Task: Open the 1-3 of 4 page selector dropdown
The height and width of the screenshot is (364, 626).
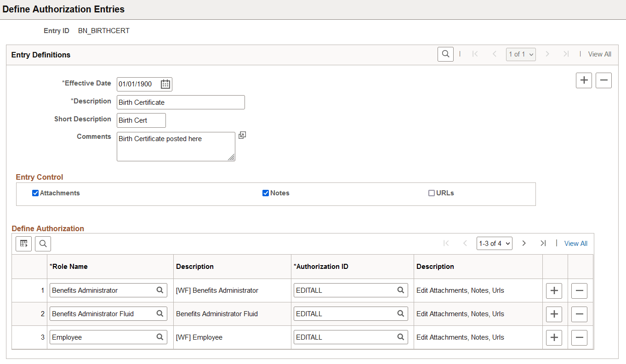Action: click(x=494, y=243)
